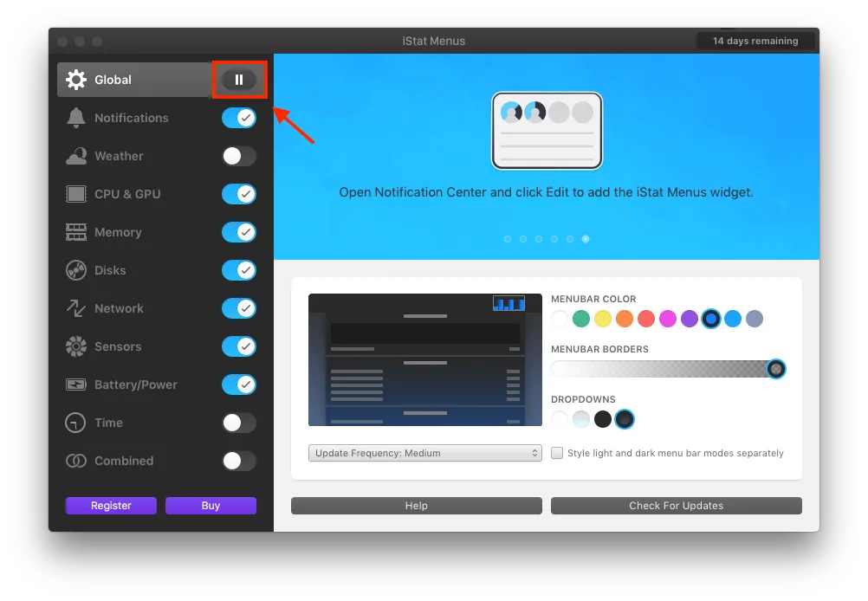868x601 pixels.
Task: Select the Notifications bell icon
Action: (x=76, y=118)
